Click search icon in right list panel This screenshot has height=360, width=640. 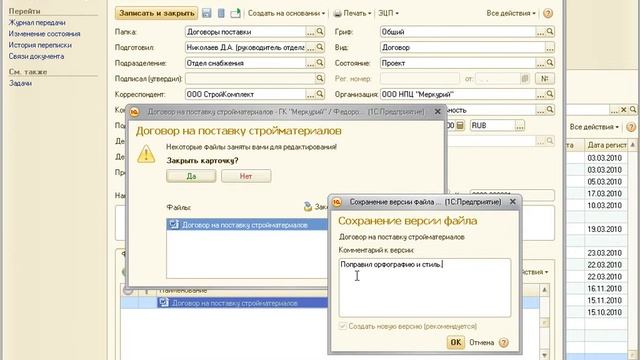(633, 110)
